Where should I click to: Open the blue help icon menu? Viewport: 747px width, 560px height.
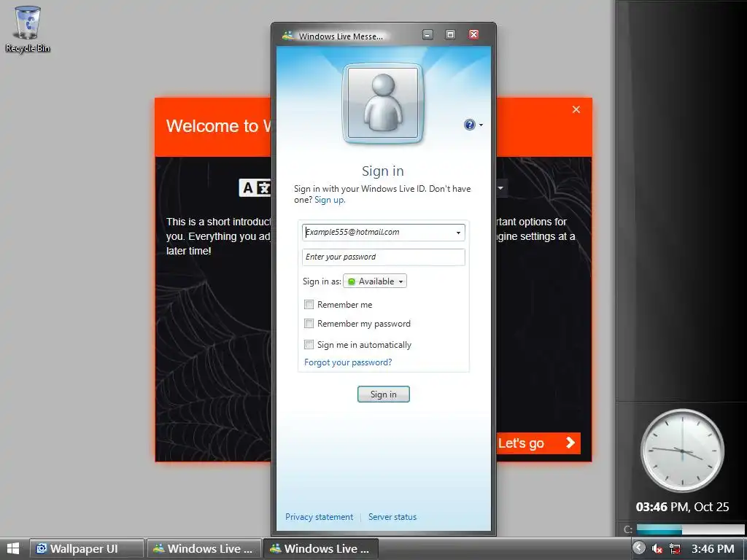pyautogui.click(x=473, y=125)
